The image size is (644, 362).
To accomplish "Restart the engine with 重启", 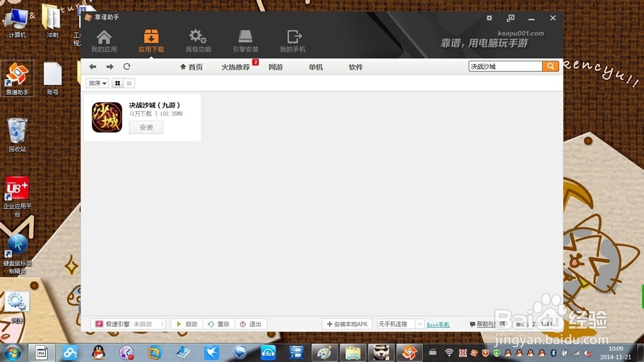I will pyautogui.click(x=218, y=324).
